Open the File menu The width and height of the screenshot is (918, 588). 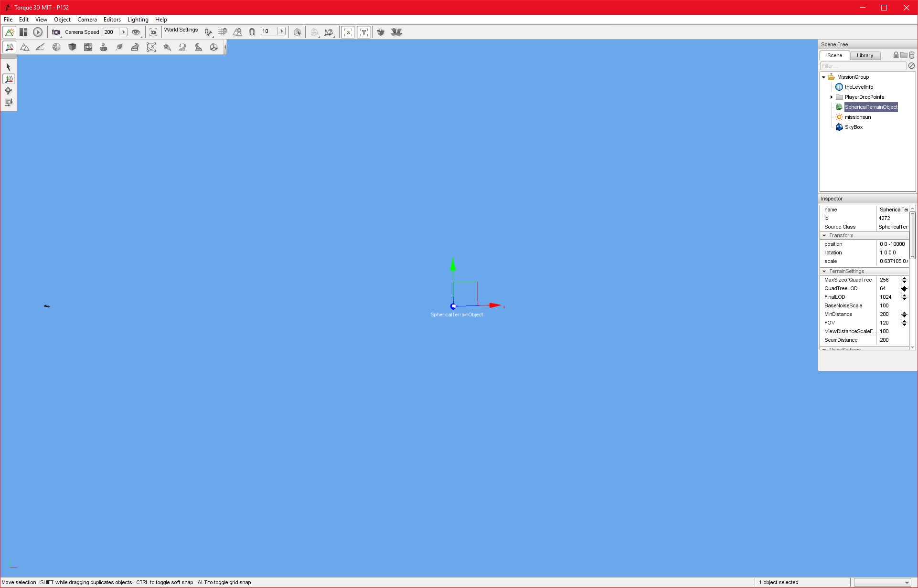pyautogui.click(x=8, y=20)
